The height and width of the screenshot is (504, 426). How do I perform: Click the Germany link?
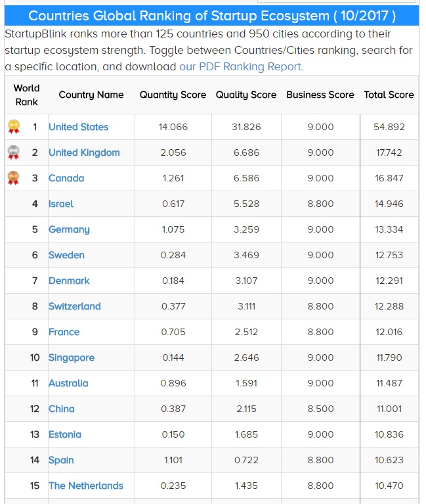click(x=69, y=229)
